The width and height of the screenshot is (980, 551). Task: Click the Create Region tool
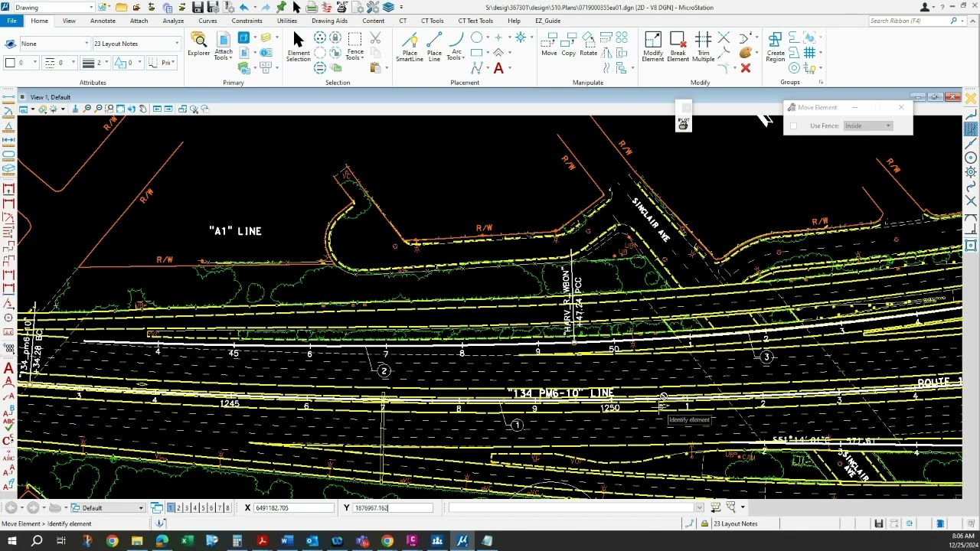point(776,46)
